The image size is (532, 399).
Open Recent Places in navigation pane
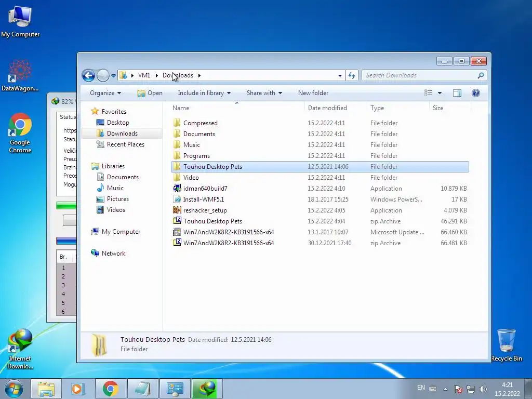point(121,144)
